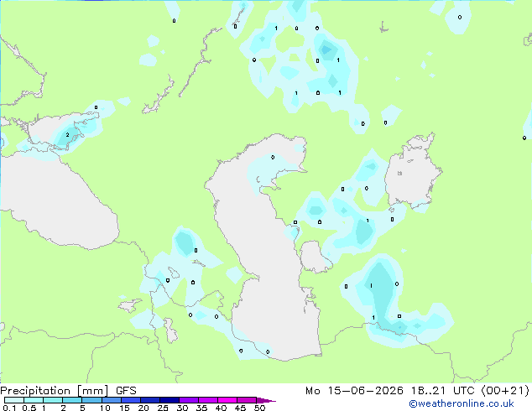Click the dark navy swatch between 25 and 30
The width and height of the screenshot is (532, 411).
[x=170, y=400]
